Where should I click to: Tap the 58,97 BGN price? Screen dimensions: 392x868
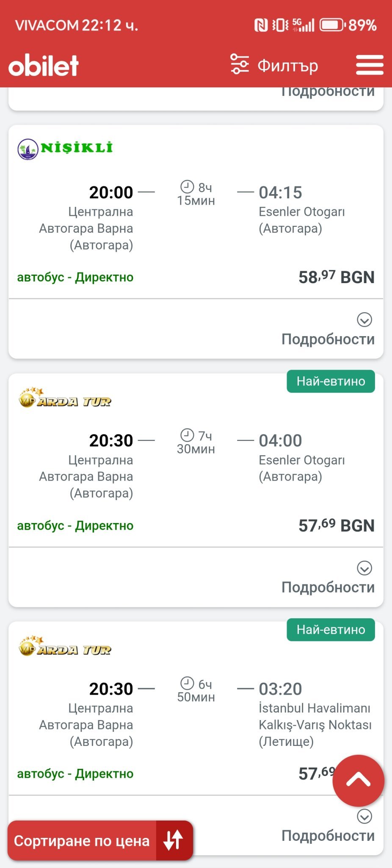click(x=336, y=277)
